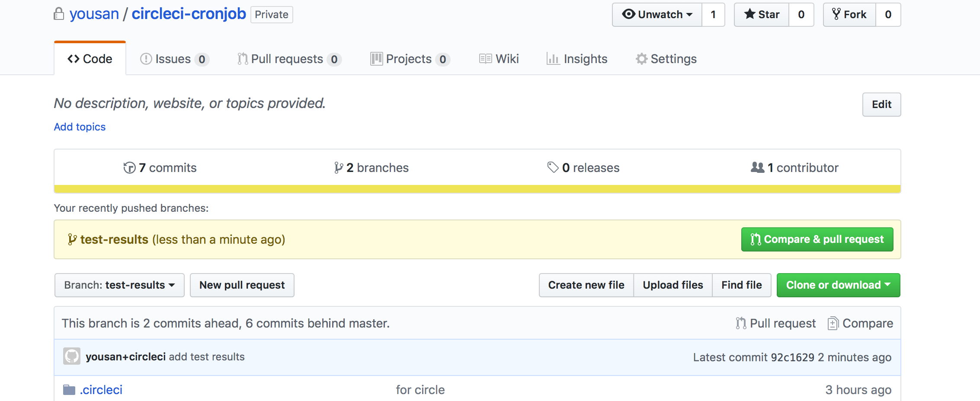Expand the Branch: test-results selector
The width and height of the screenshot is (980, 401).
119,285
